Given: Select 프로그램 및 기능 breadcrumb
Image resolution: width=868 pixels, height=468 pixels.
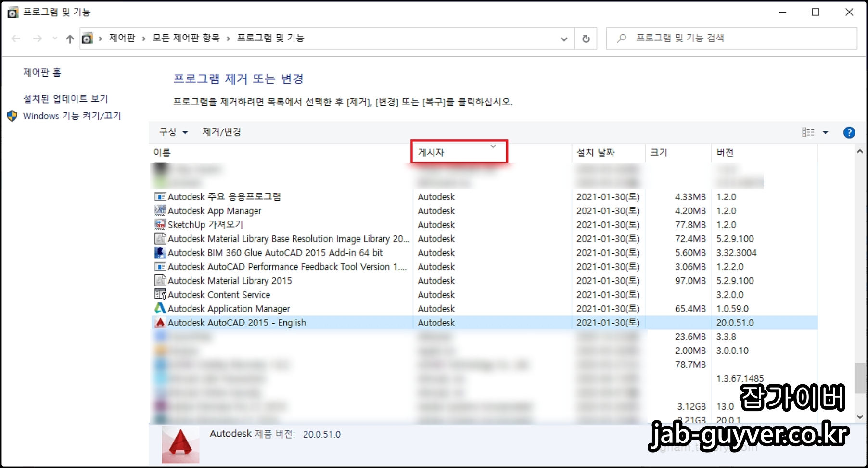Looking at the screenshot, I should tap(270, 38).
